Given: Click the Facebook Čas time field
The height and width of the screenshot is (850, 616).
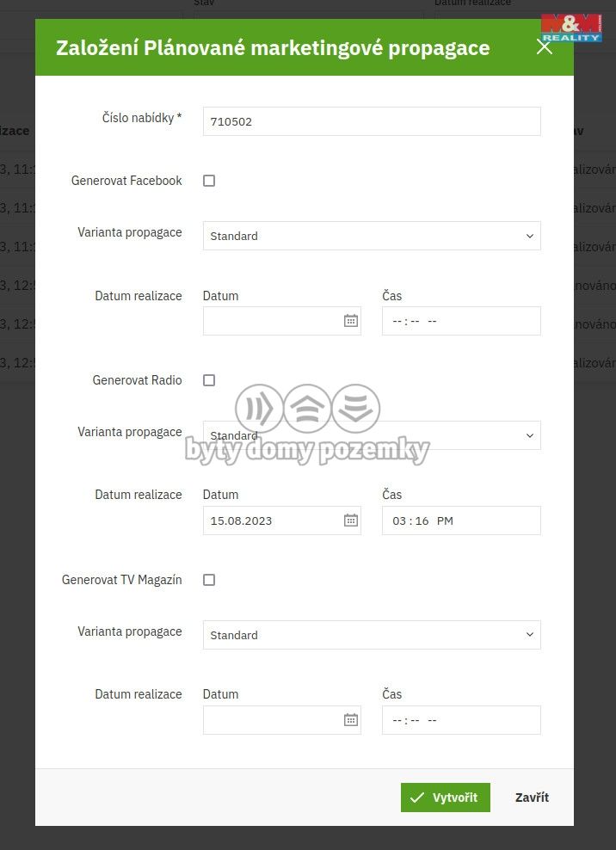Looking at the screenshot, I should click(461, 321).
